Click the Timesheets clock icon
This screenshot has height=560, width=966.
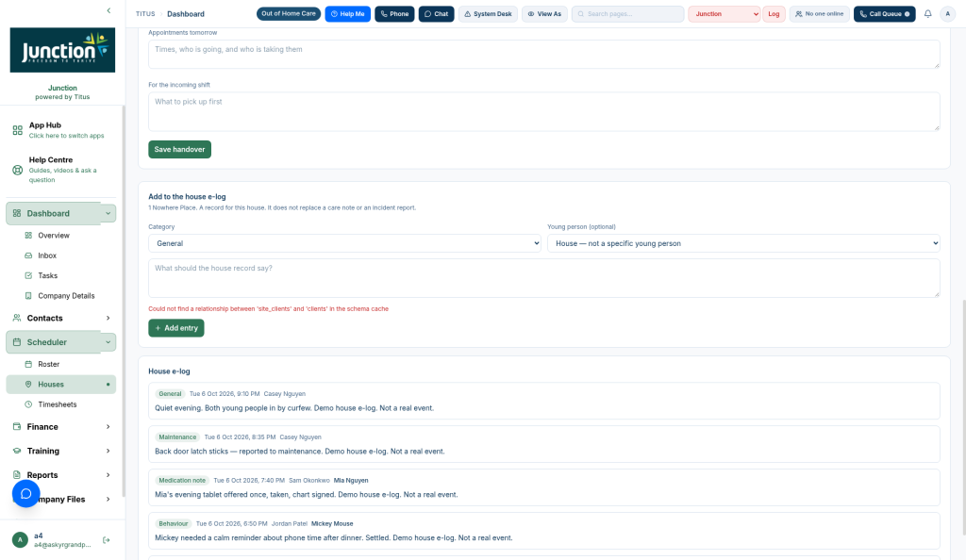pos(28,404)
